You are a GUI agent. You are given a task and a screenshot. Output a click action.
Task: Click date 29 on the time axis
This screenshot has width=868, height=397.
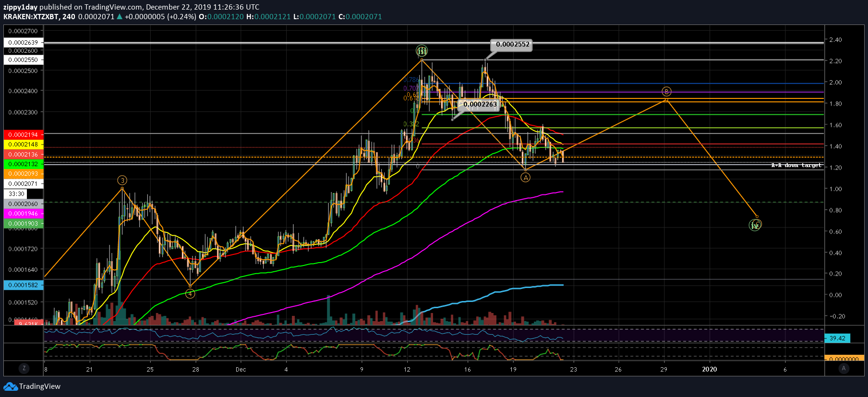(663, 369)
